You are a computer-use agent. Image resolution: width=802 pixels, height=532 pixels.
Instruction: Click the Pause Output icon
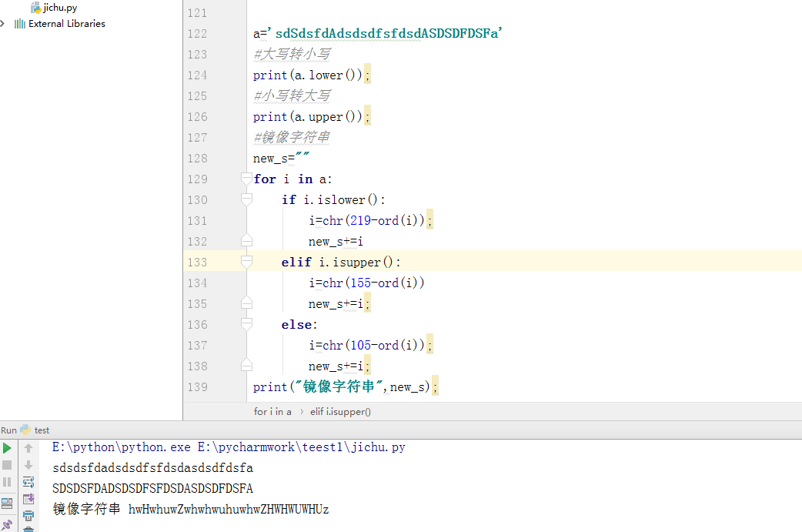tap(7, 483)
